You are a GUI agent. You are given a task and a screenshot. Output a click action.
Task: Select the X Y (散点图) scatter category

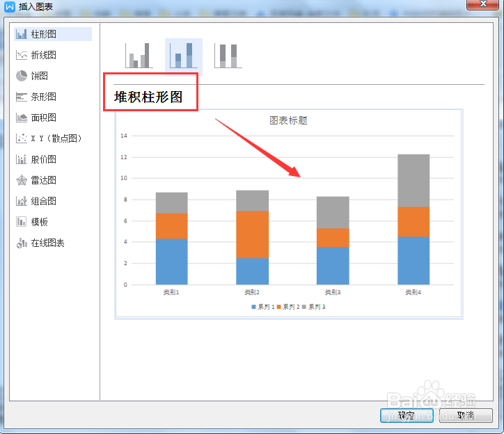tap(49, 138)
